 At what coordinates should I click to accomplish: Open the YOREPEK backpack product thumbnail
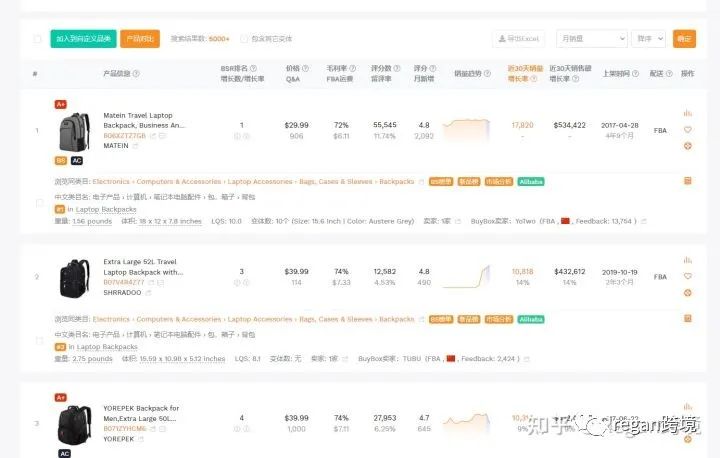pyautogui.click(x=74, y=425)
